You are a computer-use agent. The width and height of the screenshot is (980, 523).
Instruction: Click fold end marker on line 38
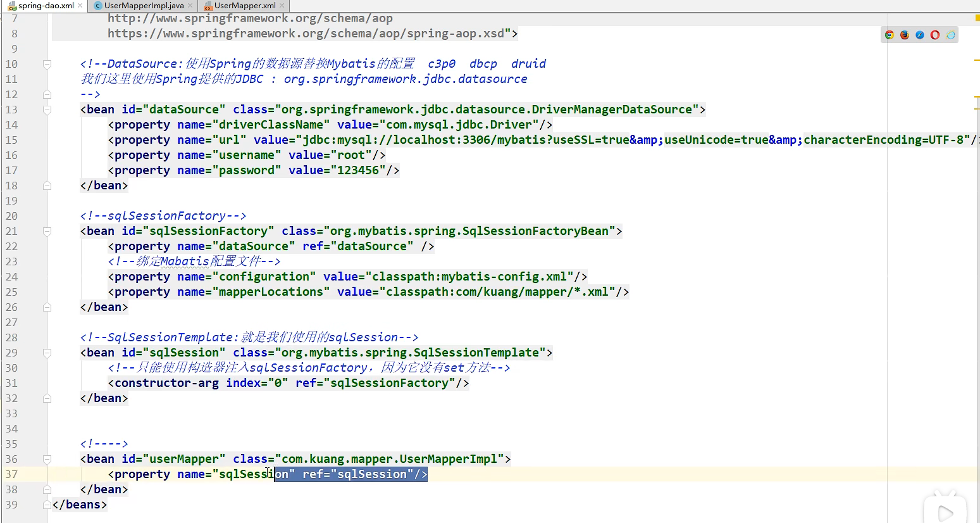pyautogui.click(x=47, y=489)
